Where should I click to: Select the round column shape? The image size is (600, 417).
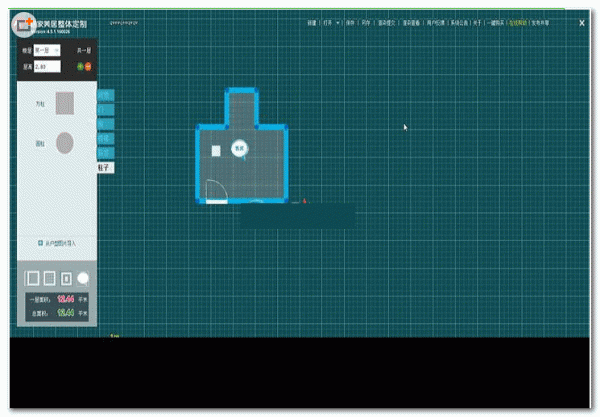(64, 143)
